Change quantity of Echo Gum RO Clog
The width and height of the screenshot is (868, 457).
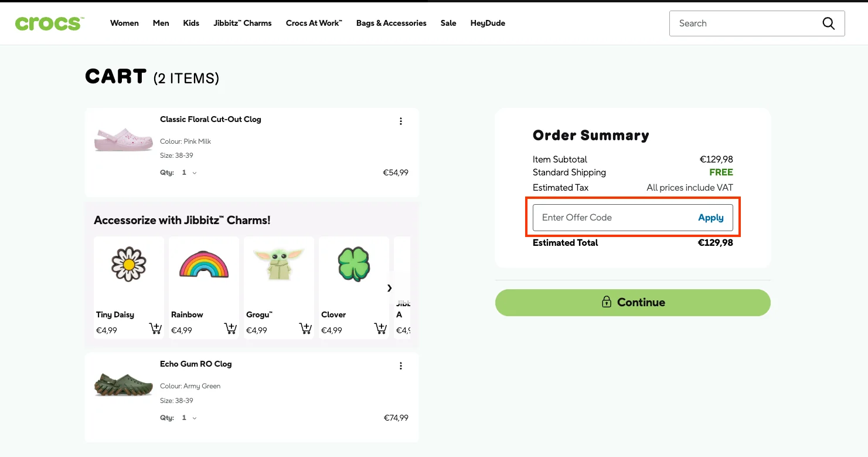tap(189, 418)
